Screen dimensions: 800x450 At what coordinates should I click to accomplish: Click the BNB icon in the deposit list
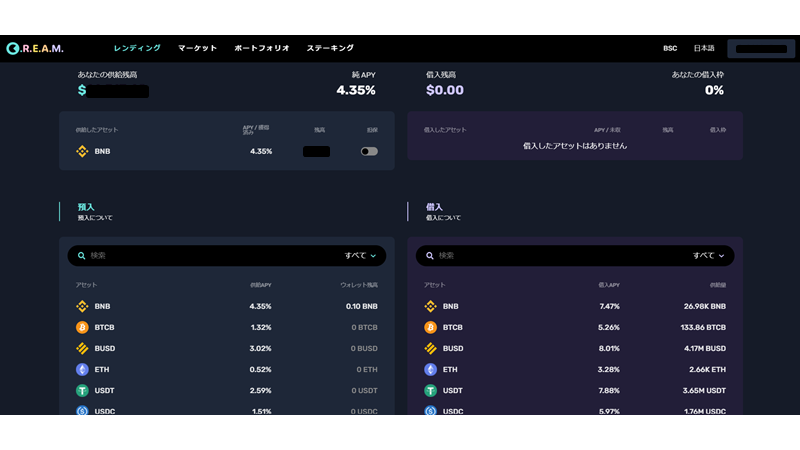pos(82,306)
